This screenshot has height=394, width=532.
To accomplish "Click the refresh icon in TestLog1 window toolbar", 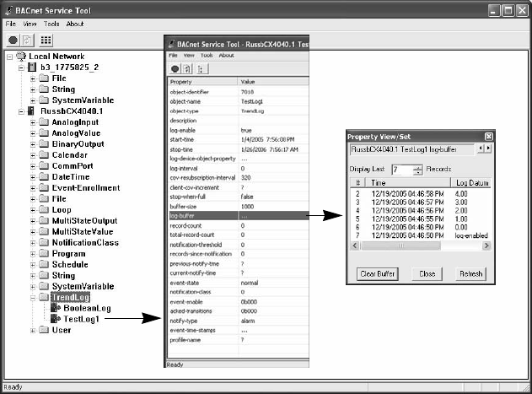I will pyautogui.click(x=187, y=69).
